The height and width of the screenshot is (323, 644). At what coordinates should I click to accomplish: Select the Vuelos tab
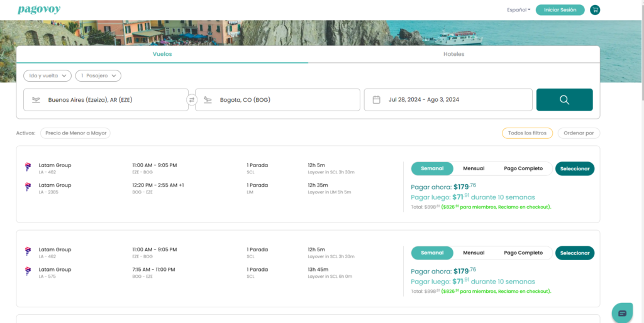(x=162, y=54)
